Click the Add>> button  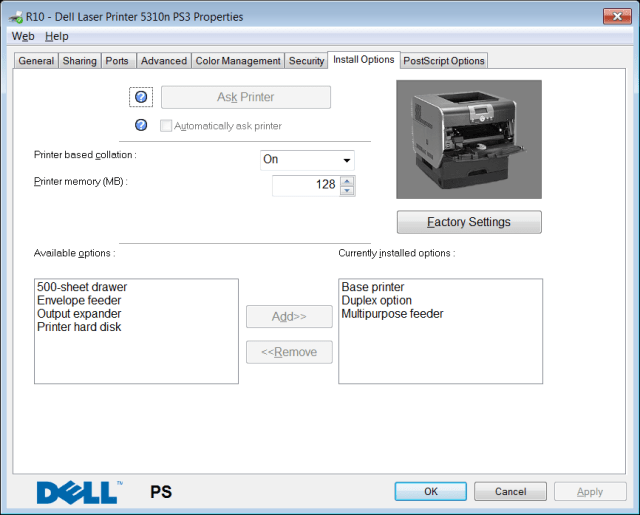[289, 316]
